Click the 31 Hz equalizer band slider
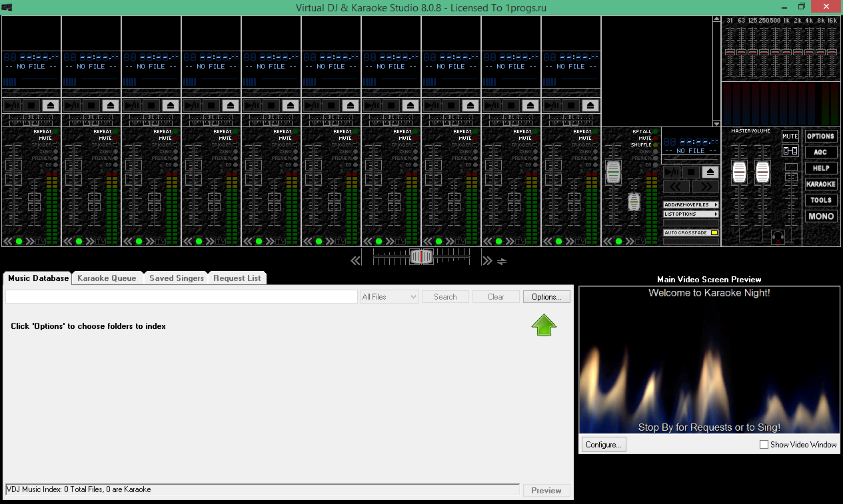The image size is (843, 504). coord(730,52)
